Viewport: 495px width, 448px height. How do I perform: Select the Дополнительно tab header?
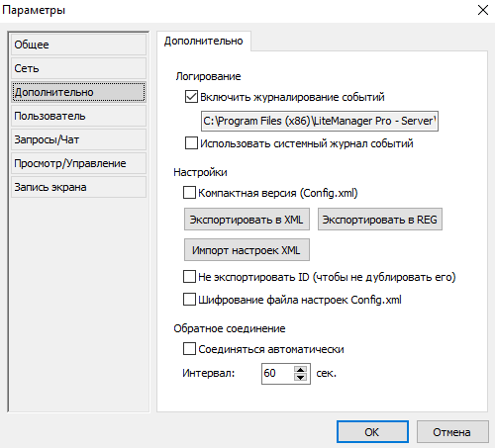tap(204, 41)
